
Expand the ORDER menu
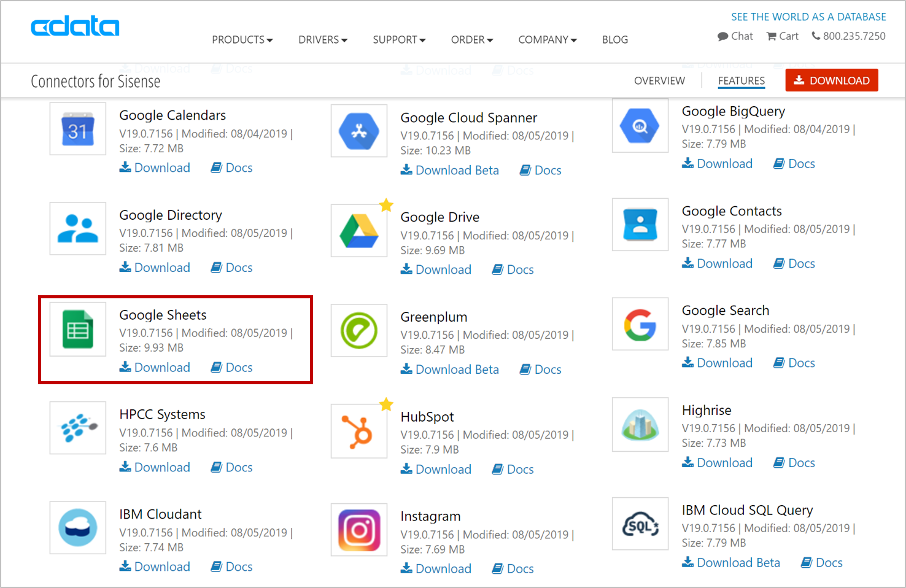(x=472, y=40)
